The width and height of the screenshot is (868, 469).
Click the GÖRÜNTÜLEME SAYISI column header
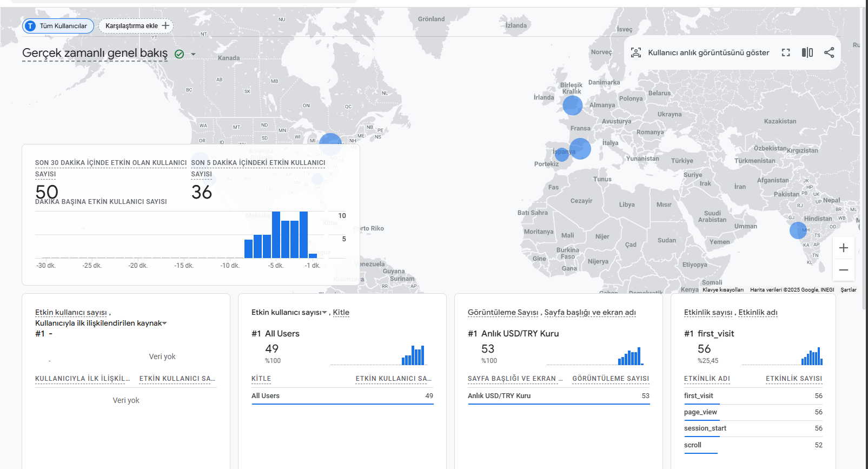point(611,379)
